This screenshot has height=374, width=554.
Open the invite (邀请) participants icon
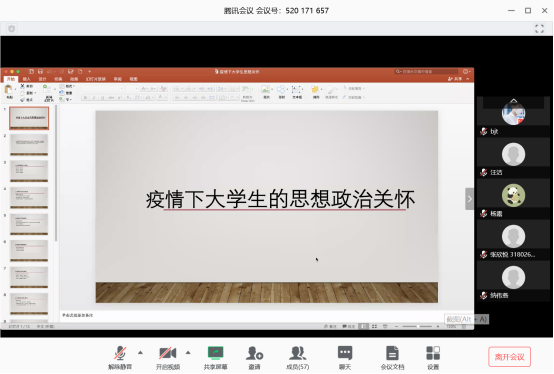click(x=254, y=354)
